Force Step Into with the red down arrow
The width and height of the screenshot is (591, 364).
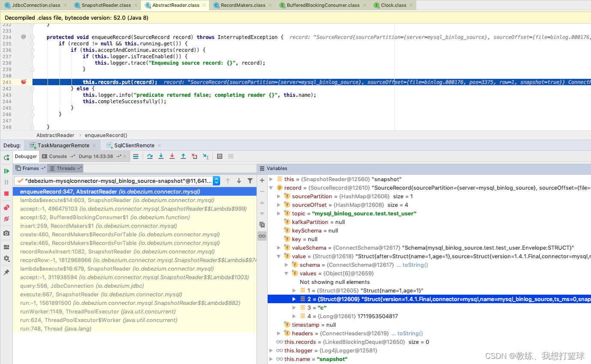coord(172,156)
